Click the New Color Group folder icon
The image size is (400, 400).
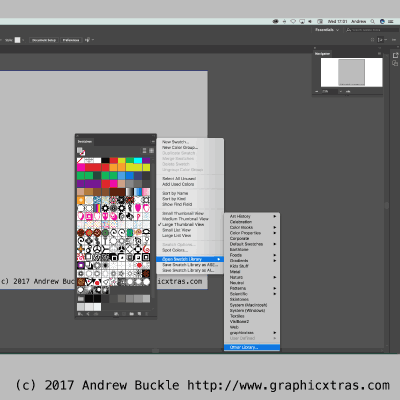tap(131, 314)
